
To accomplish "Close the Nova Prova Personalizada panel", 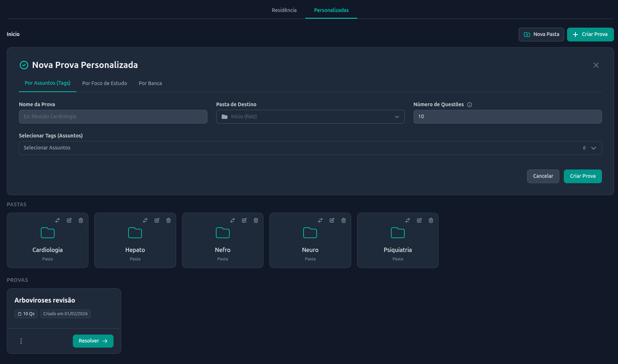I will coord(596,65).
